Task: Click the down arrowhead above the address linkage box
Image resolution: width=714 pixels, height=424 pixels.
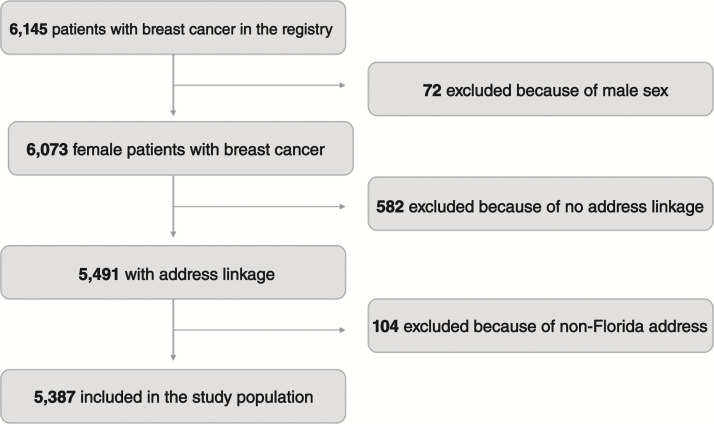Action: click(175, 233)
